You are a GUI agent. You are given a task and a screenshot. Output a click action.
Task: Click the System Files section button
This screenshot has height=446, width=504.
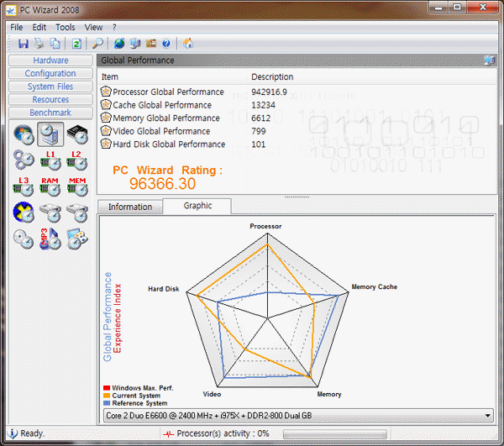[x=50, y=87]
